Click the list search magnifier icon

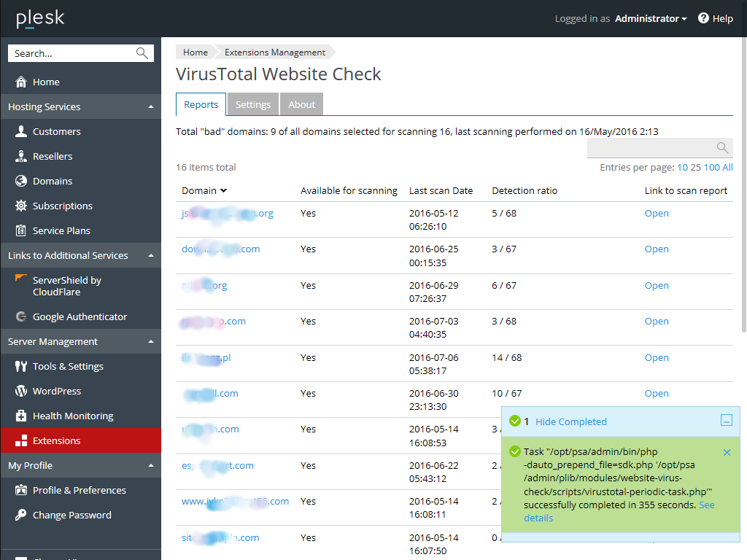click(x=722, y=148)
